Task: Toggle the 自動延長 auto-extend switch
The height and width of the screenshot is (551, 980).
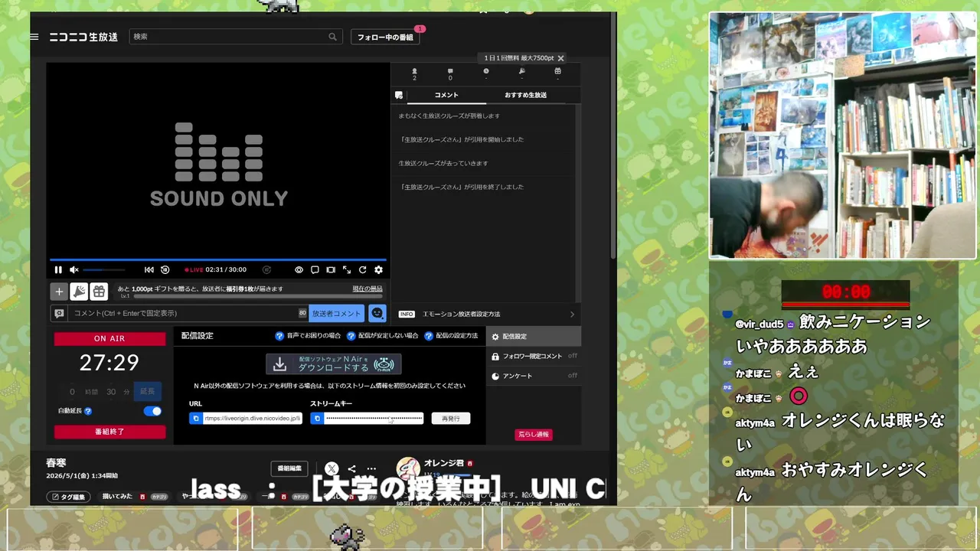Action: 152,411
